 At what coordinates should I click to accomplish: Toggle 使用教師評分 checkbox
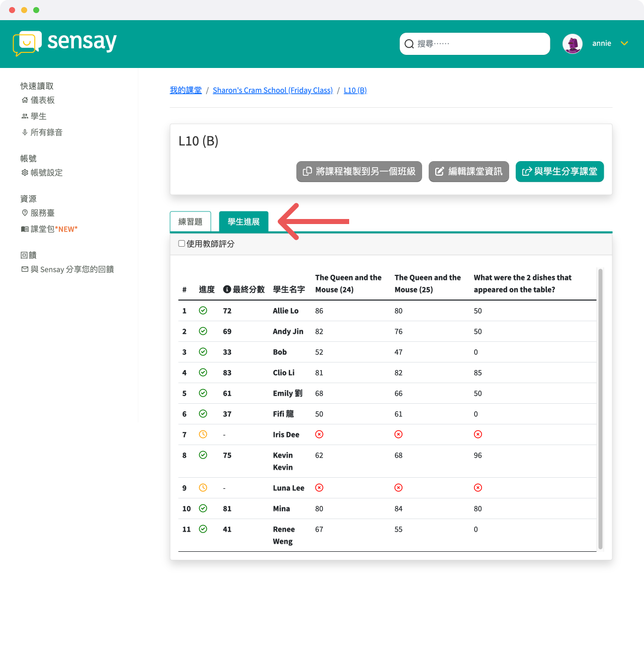pos(182,244)
